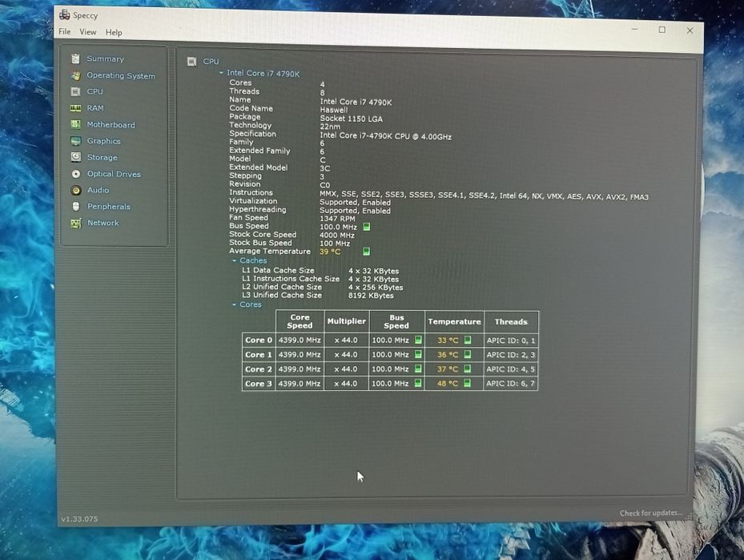This screenshot has width=744, height=560.
Task: Click Core 3 temperature green icon
Action: (468, 383)
